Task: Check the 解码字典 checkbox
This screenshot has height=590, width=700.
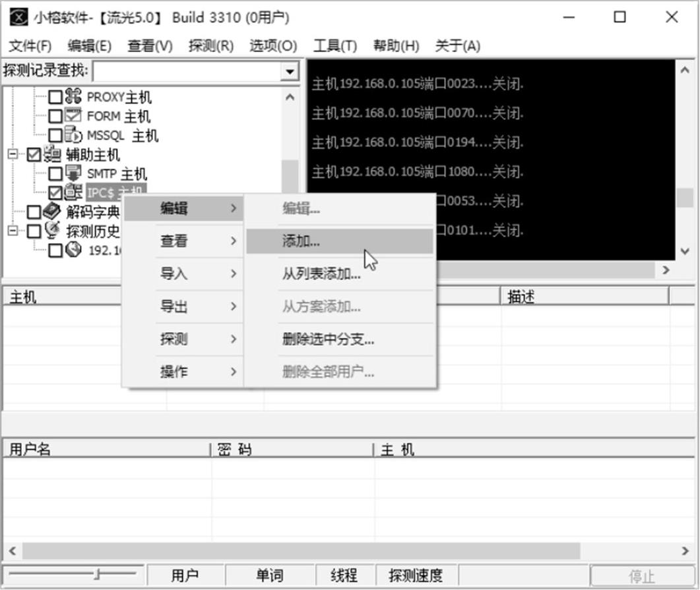Action: pos(34,212)
